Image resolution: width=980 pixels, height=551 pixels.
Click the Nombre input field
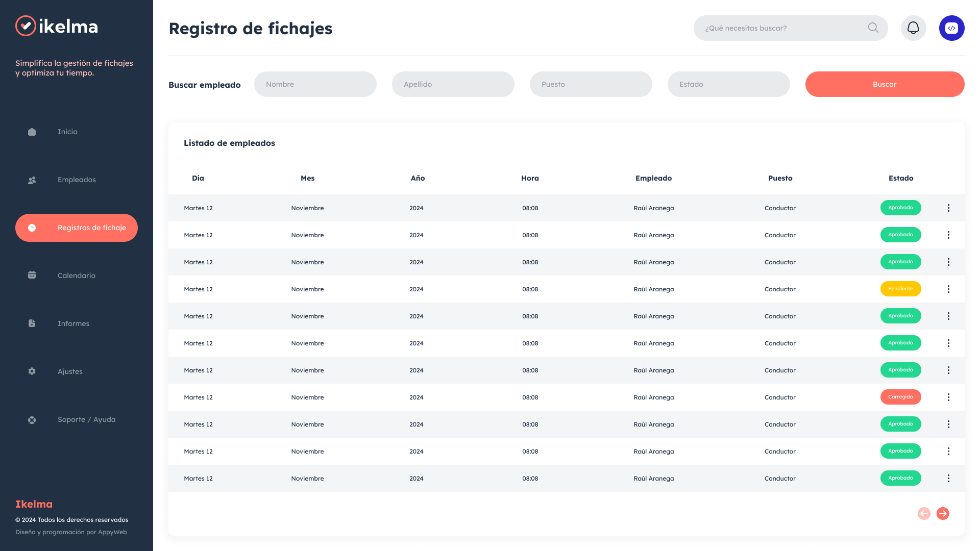point(315,84)
